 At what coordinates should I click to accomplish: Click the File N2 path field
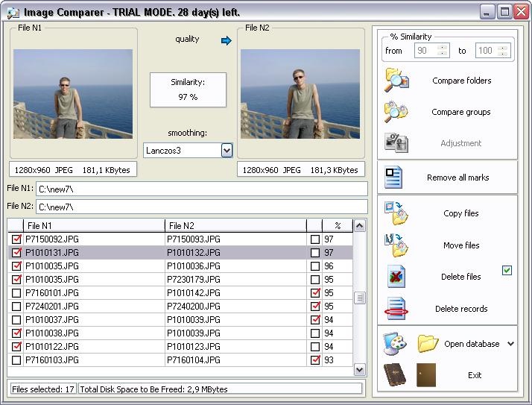(x=201, y=207)
